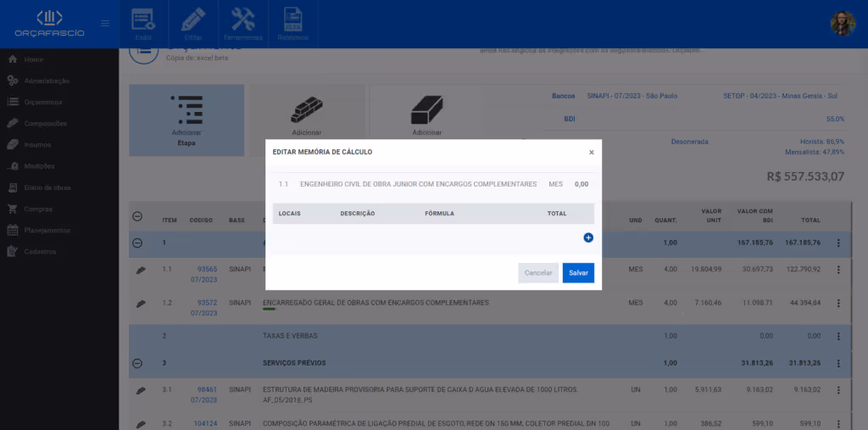This screenshot has height=430, width=868.
Task: Click the Desonerada label
Action: (690, 142)
